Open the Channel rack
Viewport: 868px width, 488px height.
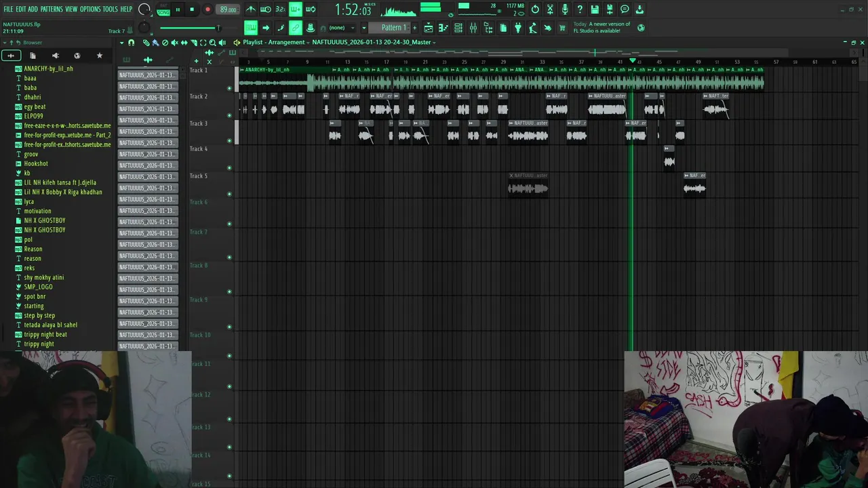pyautogui.click(x=458, y=28)
